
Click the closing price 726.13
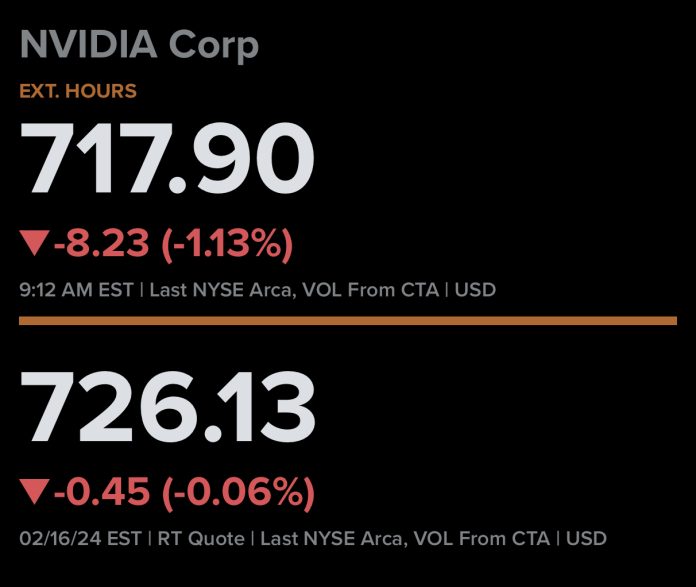click(x=167, y=412)
